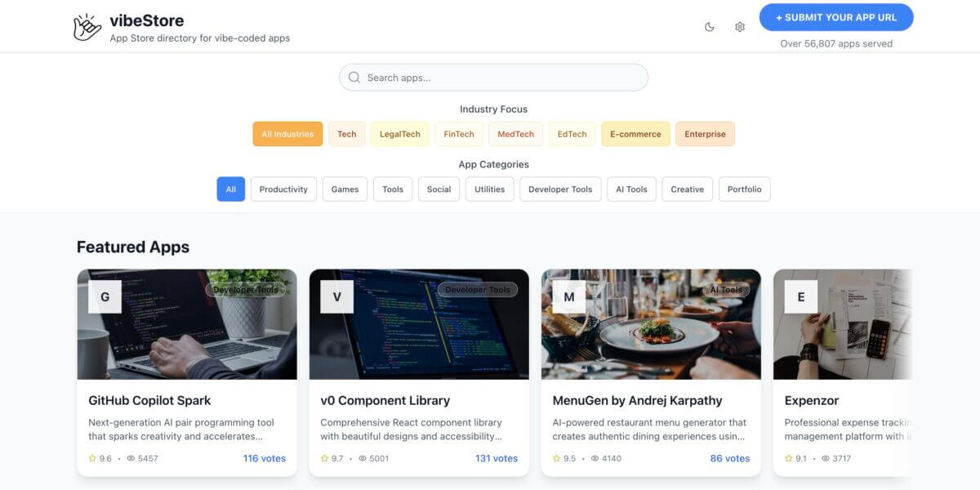
Task: Select the All app category
Action: pyautogui.click(x=231, y=189)
